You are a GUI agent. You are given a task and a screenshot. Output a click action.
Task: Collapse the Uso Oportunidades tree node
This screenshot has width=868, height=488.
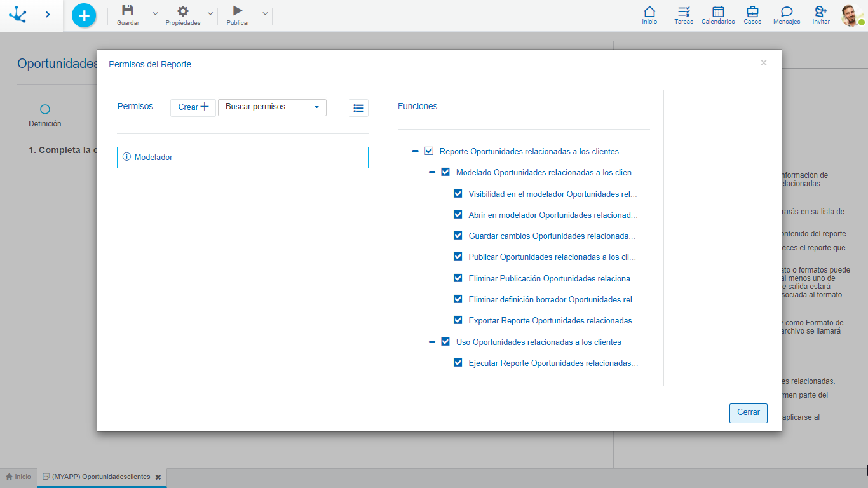tap(432, 342)
